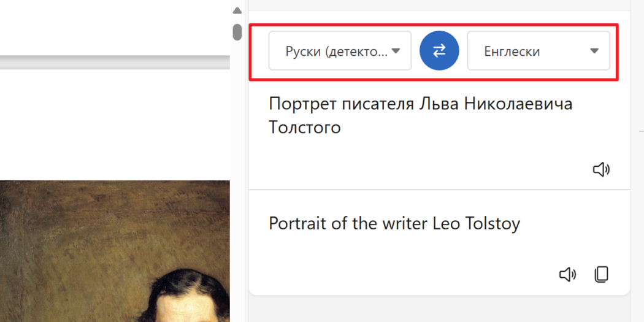The image size is (644, 322).
Task: Copy the English translation to clipboard
Action: [602, 274]
